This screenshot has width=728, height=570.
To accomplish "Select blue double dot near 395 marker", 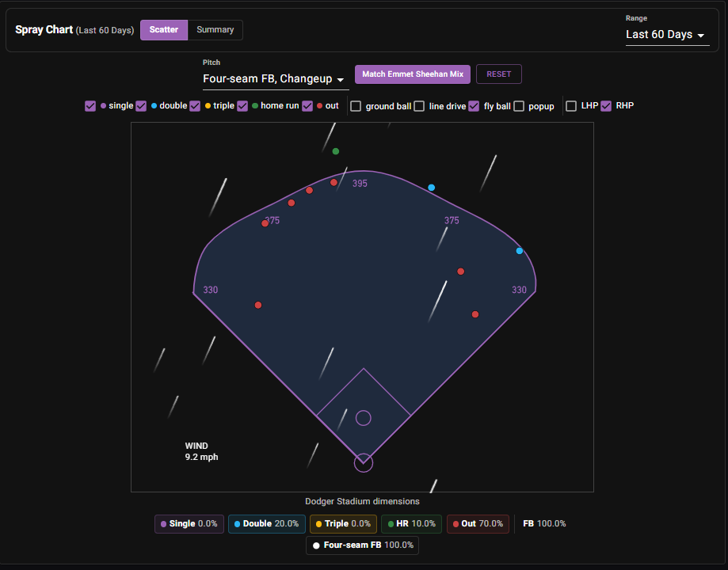I will click(x=431, y=188).
